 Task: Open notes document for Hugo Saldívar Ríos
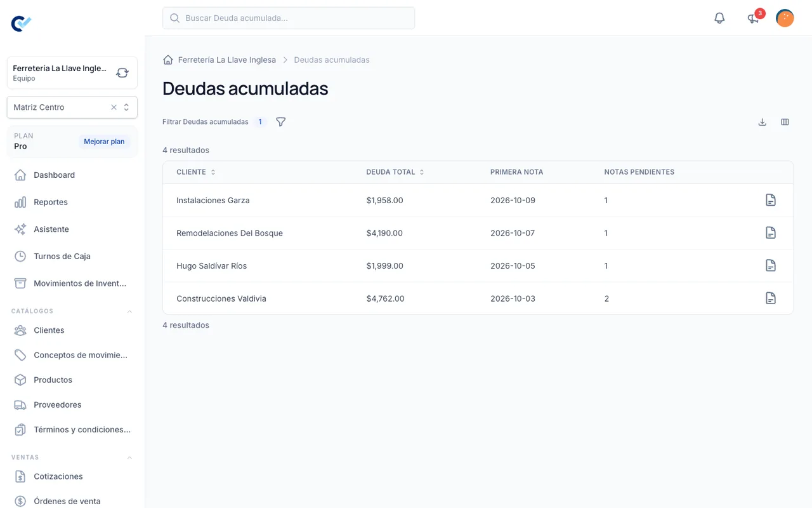click(x=771, y=265)
